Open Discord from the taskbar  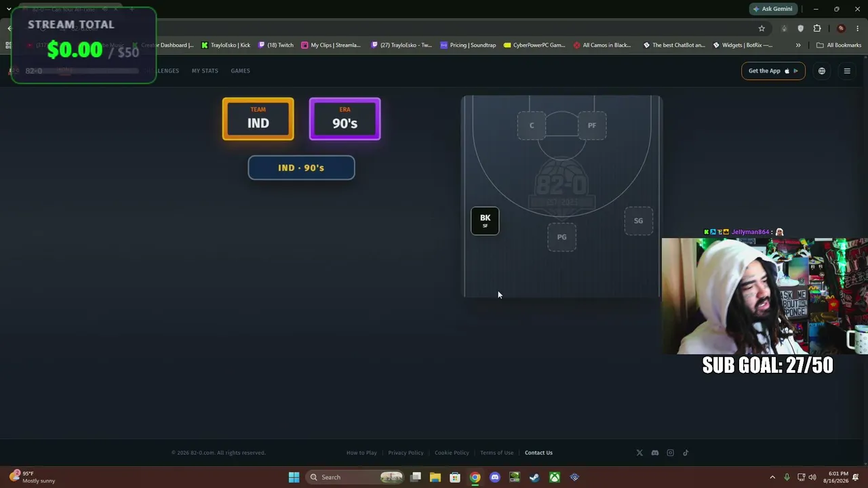pos(495,477)
